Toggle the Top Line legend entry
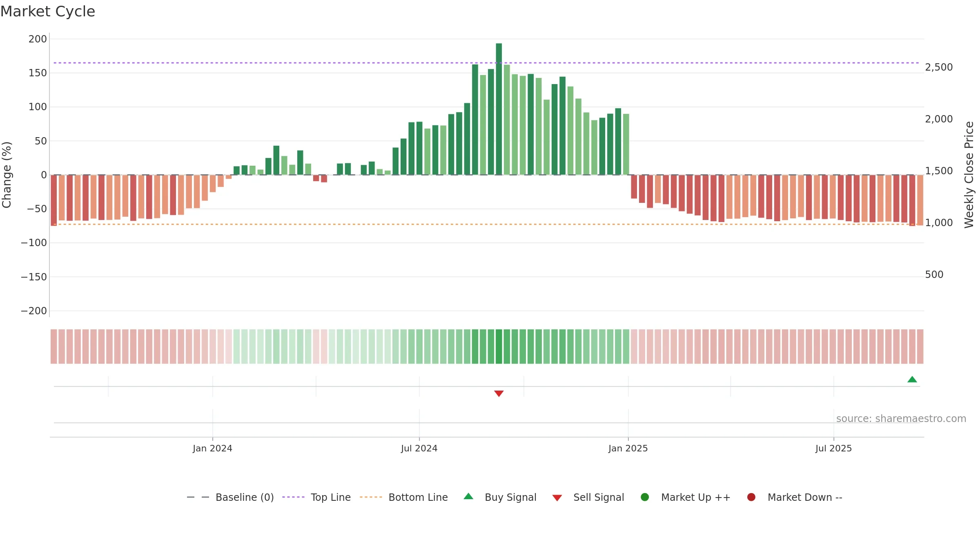 [x=316, y=498]
